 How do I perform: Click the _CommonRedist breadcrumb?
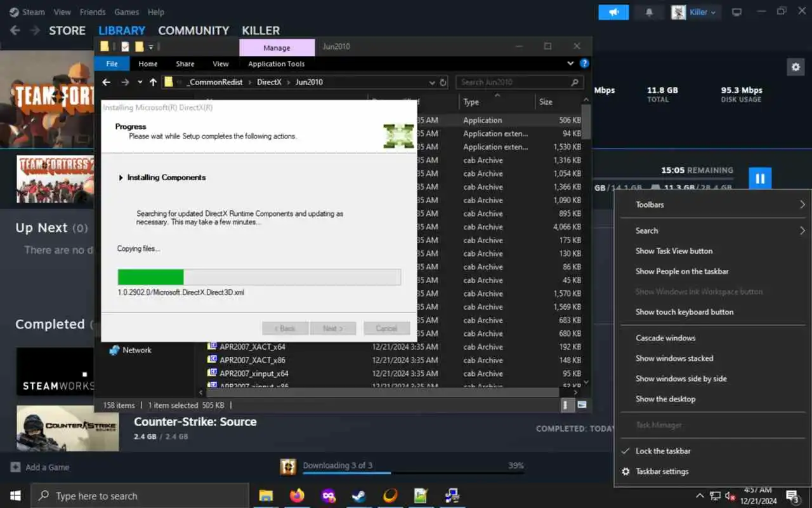(x=214, y=82)
